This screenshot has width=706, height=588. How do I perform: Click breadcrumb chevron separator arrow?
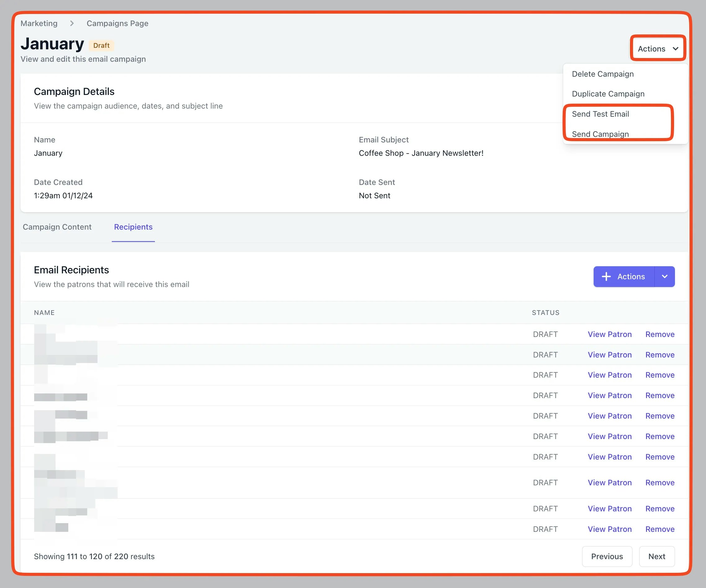point(72,23)
